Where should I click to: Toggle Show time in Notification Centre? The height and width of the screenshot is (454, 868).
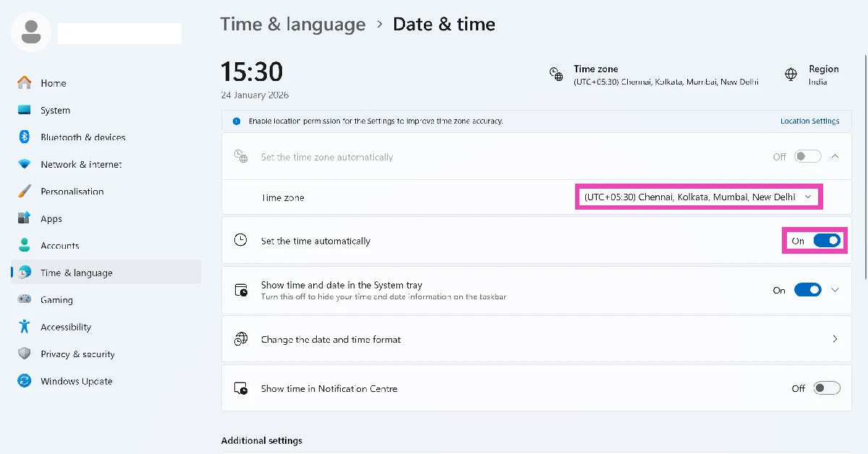(827, 388)
